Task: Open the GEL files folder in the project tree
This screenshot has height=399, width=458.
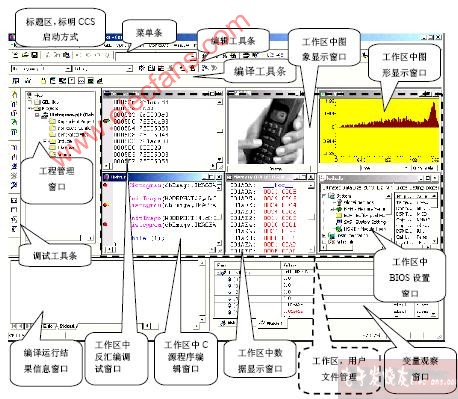Action: tap(48, 102)
